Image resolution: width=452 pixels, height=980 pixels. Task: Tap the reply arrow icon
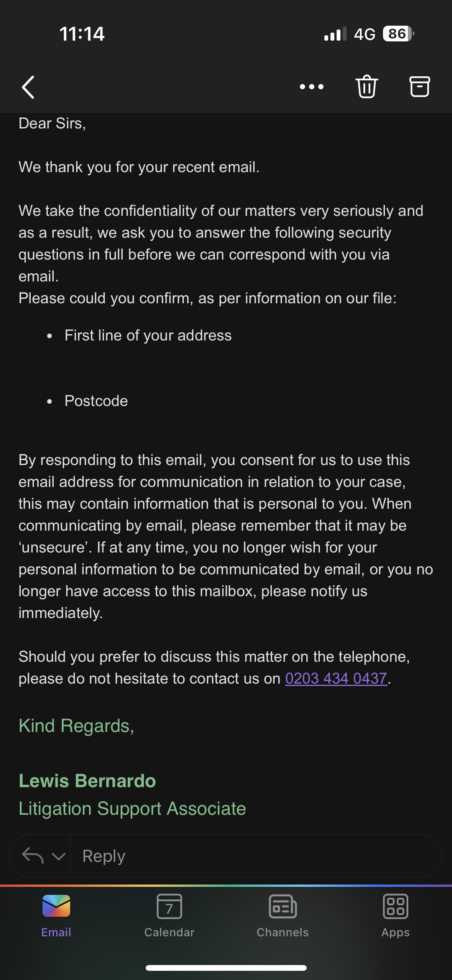point(33,856)
